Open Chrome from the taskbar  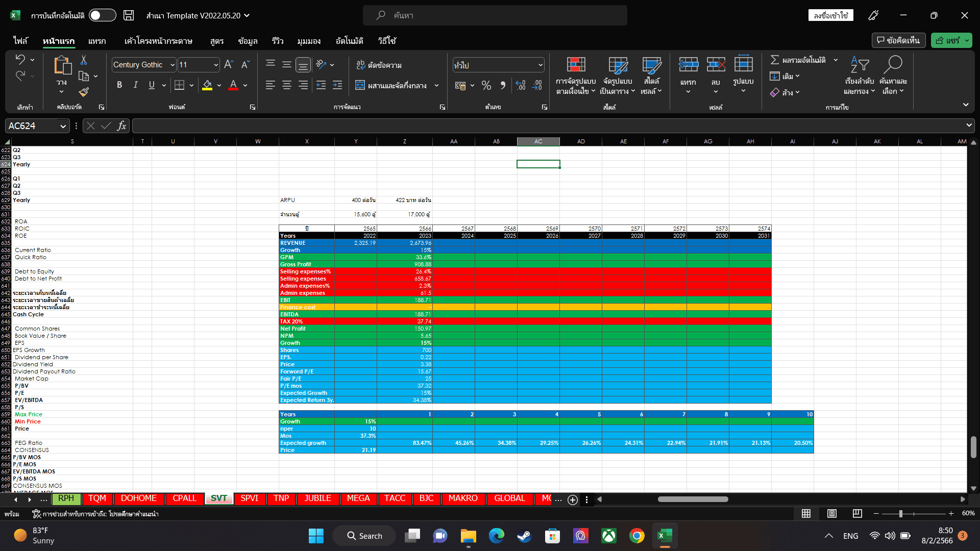tap(636, 536)
